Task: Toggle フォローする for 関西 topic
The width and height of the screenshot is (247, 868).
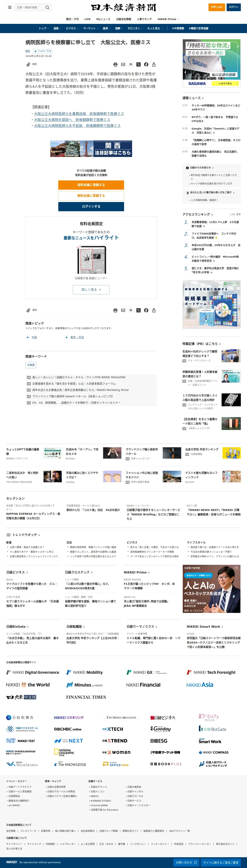Action: pos(43,51)
